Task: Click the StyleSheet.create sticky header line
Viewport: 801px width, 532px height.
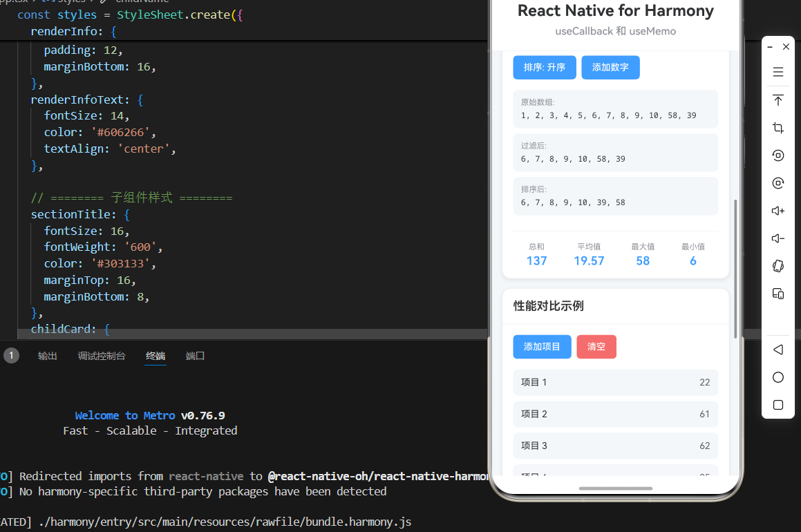Action: pos(130,15)
